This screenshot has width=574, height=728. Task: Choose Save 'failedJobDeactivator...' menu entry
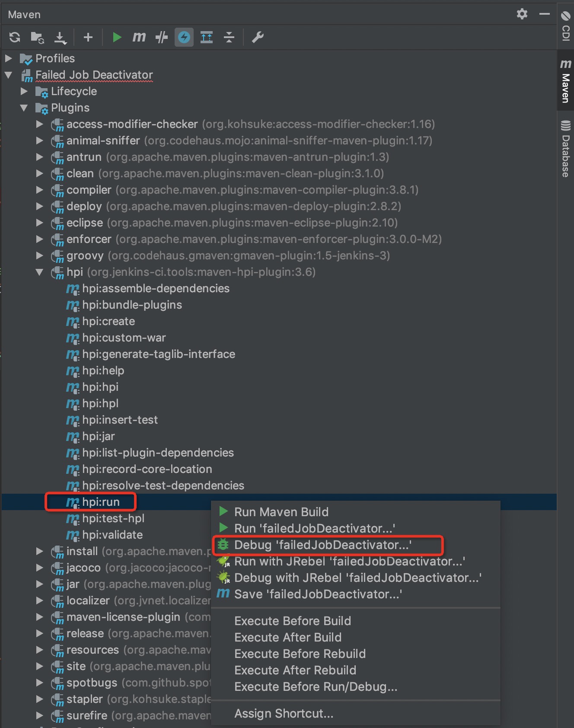356,594
